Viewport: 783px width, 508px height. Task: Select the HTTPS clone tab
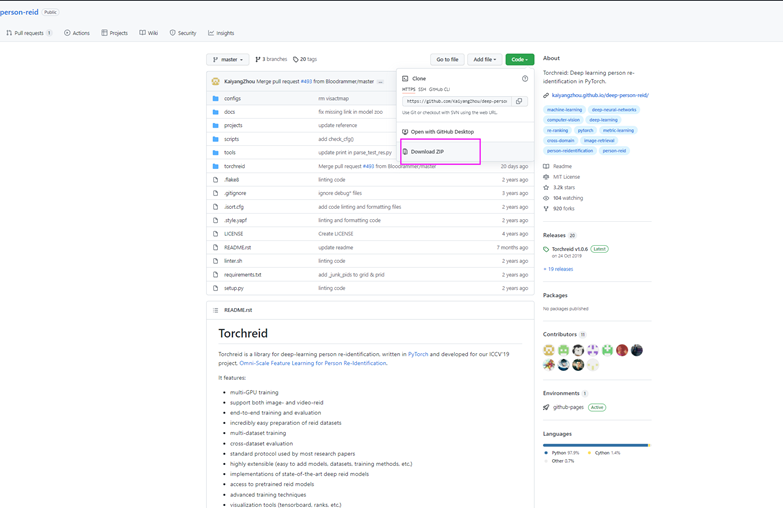408,89
